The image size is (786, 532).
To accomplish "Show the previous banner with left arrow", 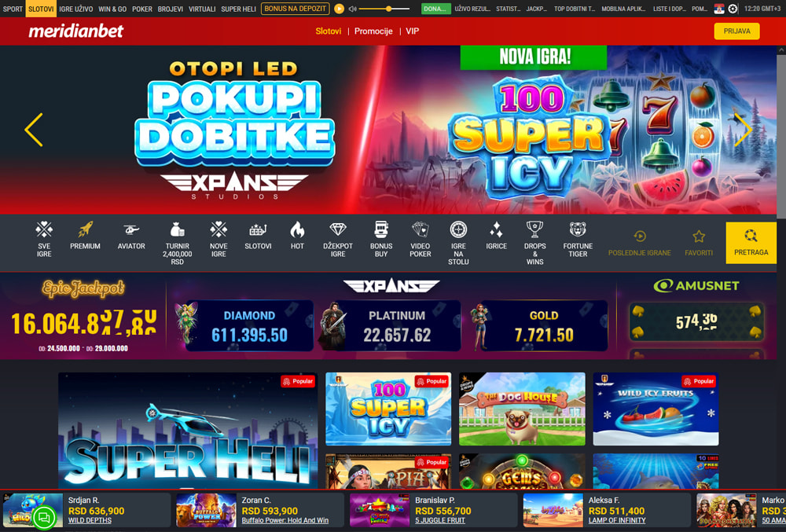I will (34, 130).
